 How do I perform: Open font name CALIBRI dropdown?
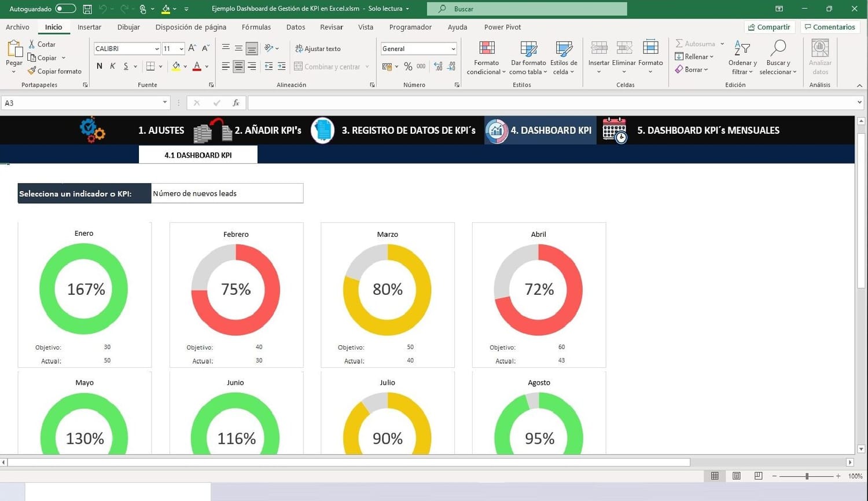coord(157,49)
